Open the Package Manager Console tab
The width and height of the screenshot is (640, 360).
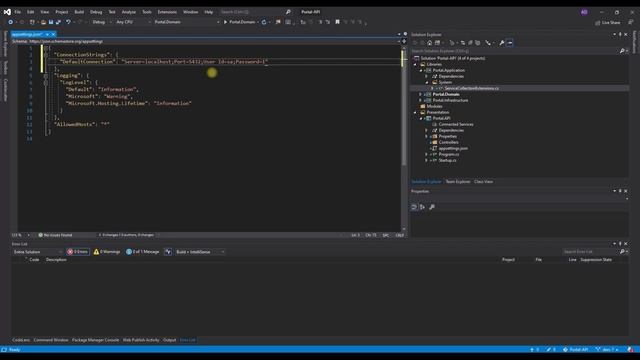pos(95,340)
